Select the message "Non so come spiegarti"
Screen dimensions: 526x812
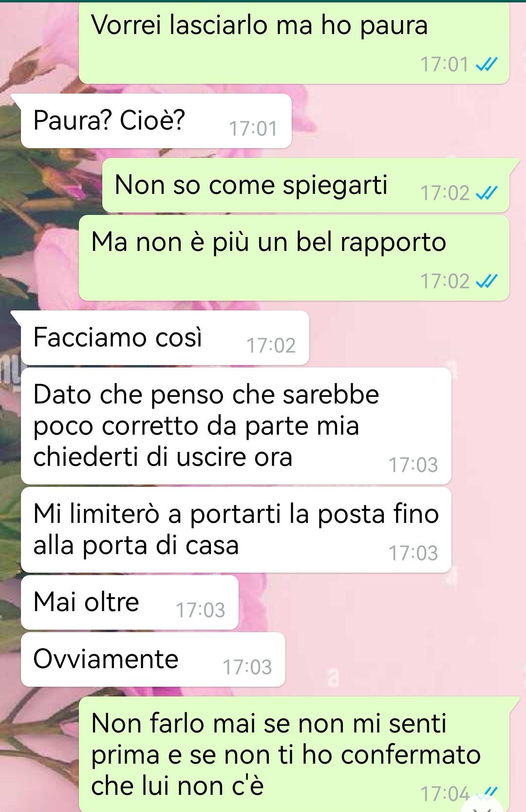click(306, 185)
